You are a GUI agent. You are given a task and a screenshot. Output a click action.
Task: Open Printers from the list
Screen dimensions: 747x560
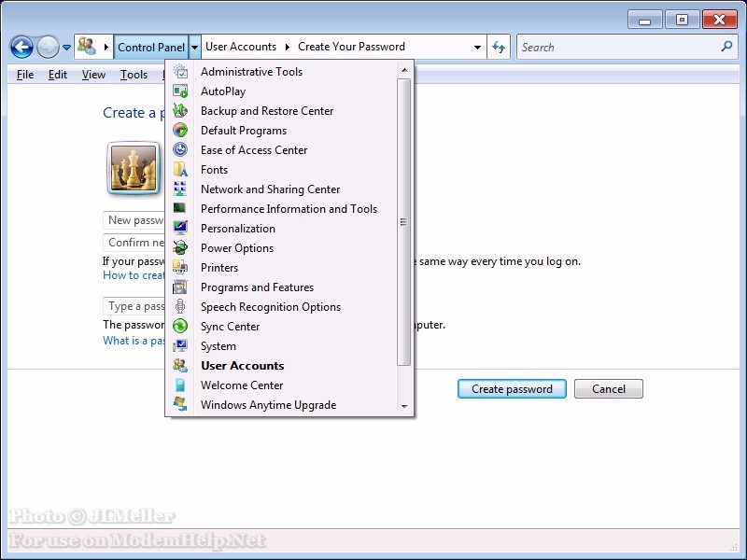[219, 267]
